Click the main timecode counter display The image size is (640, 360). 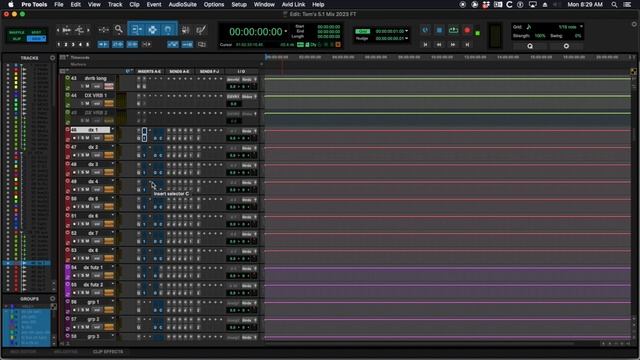coord(256,32)
